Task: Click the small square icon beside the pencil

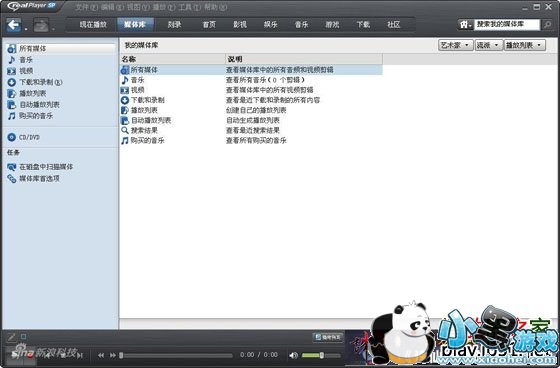Action: 24,337
